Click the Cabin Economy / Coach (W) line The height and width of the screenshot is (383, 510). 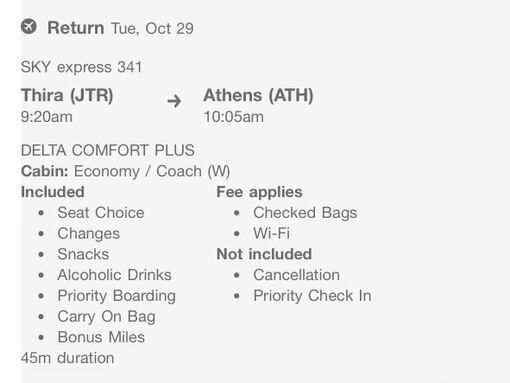click(x=125, y=171)
